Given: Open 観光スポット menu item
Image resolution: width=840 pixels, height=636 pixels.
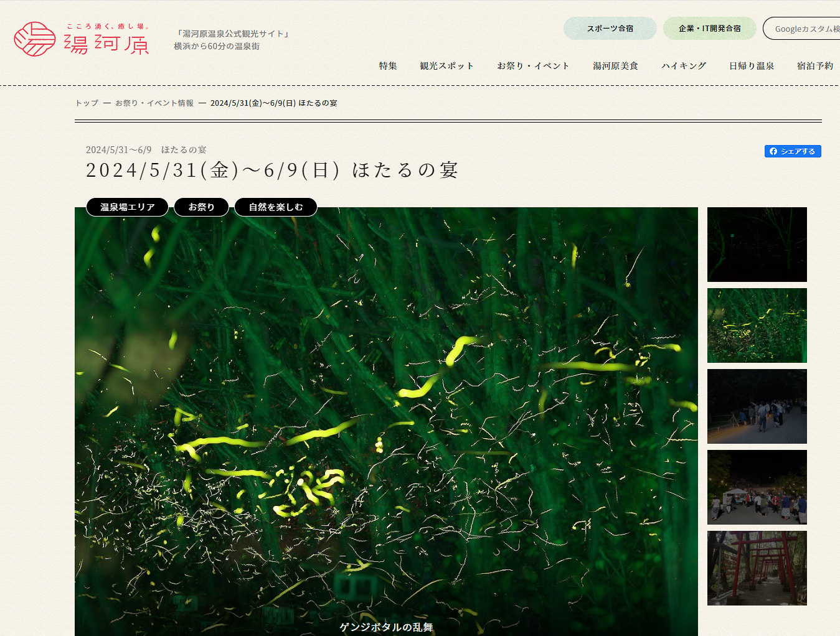Looking at the screenshot, I should point(446,66).
